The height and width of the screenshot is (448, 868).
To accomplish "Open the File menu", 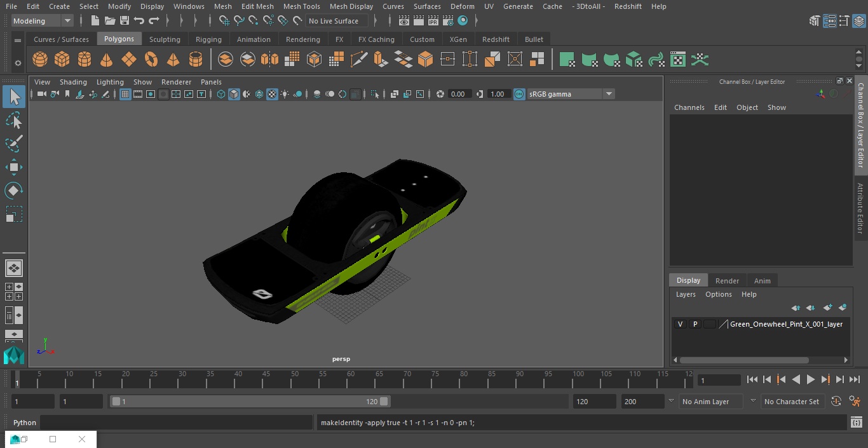I will click(x=11, y=6).
